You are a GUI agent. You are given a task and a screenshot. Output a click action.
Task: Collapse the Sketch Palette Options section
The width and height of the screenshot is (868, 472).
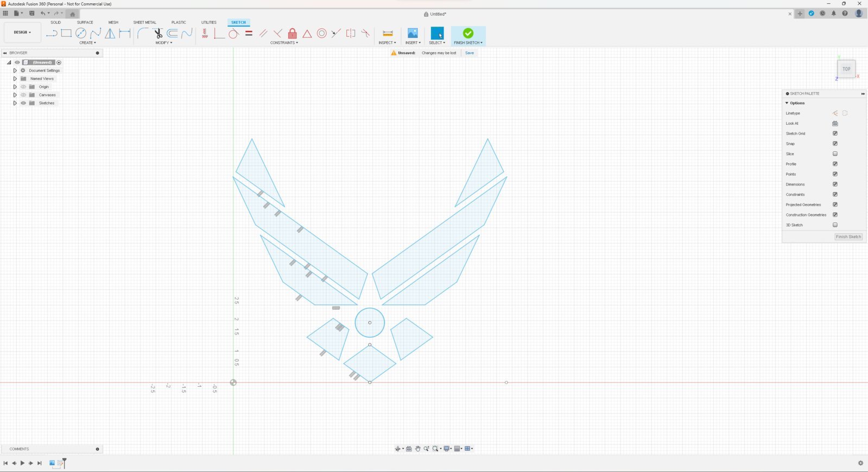pyautogui.click(x=787, y=103)
